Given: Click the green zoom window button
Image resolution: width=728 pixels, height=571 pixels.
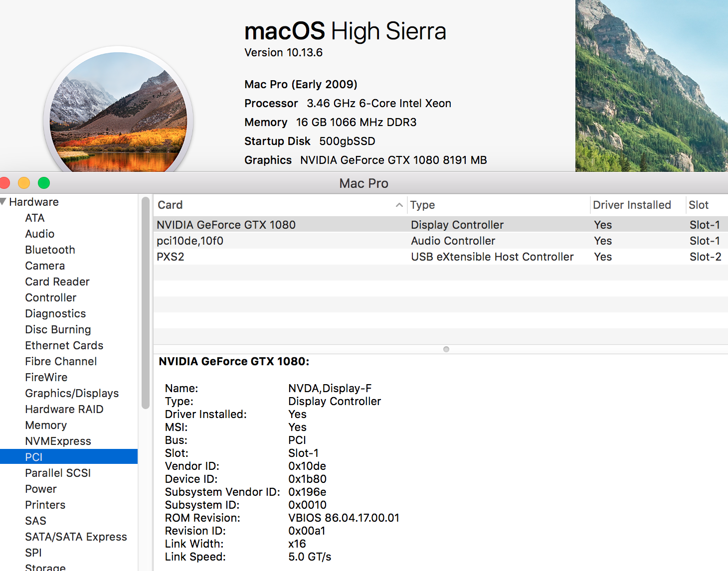Looking at the screenshot, I should pyautogui.click(x=44, y=183).
